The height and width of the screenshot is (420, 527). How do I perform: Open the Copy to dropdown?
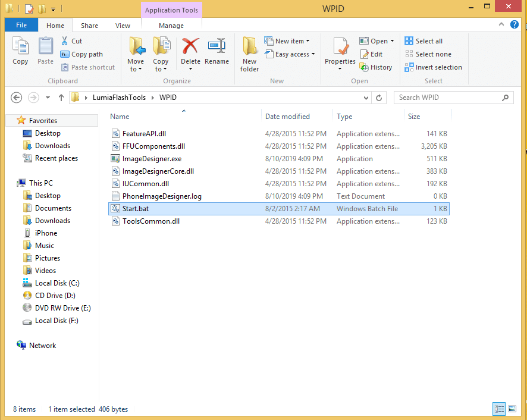click(161, 57)
